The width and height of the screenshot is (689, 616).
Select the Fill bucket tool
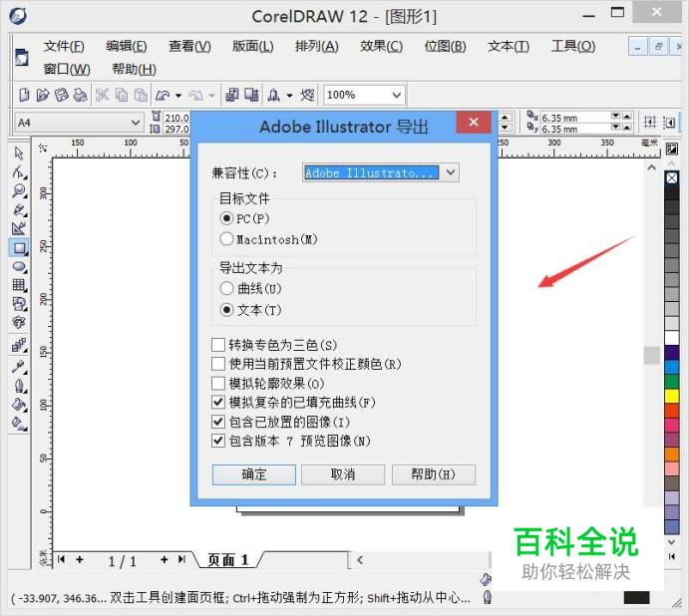[19, 405]
